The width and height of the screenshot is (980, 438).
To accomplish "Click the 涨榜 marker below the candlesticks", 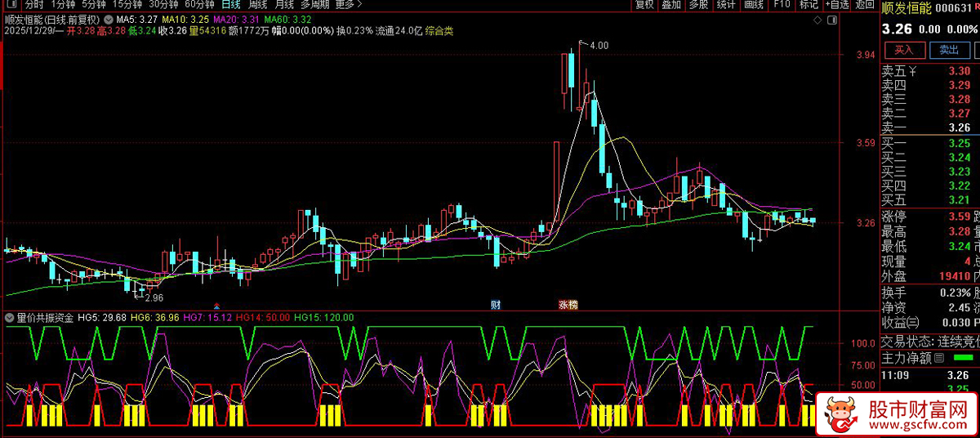I will click(x=568, y=304).
